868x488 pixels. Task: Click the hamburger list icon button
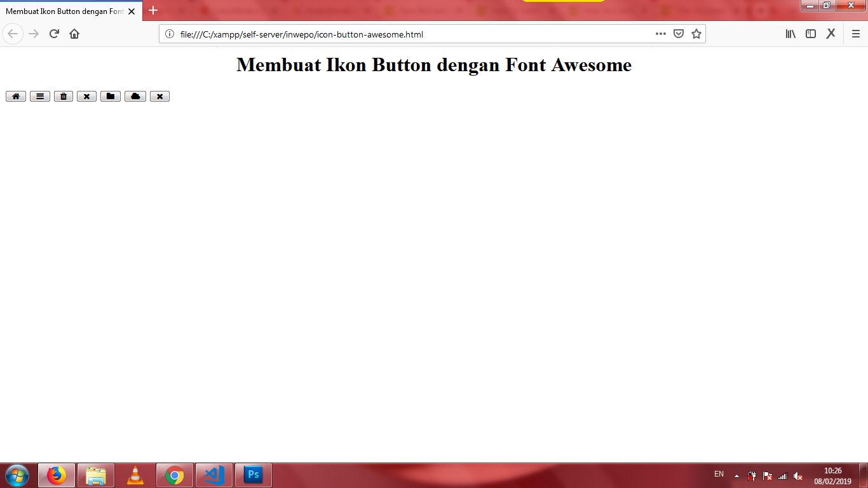(x=39, y=96)
